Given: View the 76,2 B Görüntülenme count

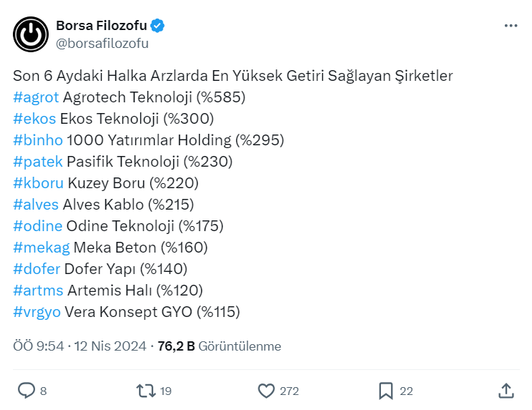Looking at the screenshot, I should [x=219, y=346].
